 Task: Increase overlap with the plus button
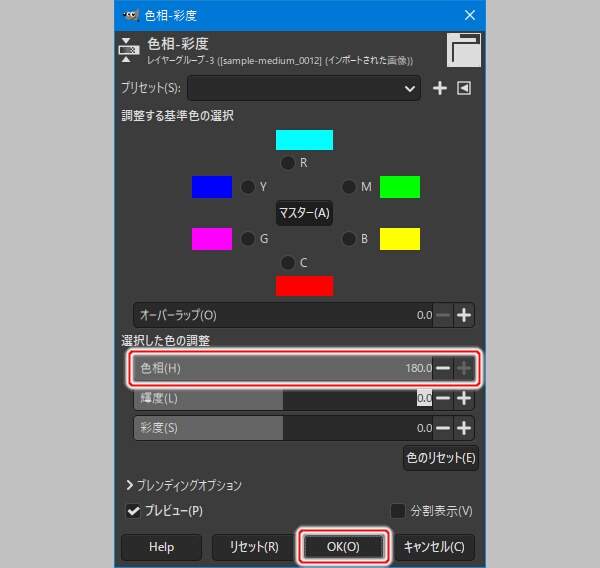[x=464, y=315]
